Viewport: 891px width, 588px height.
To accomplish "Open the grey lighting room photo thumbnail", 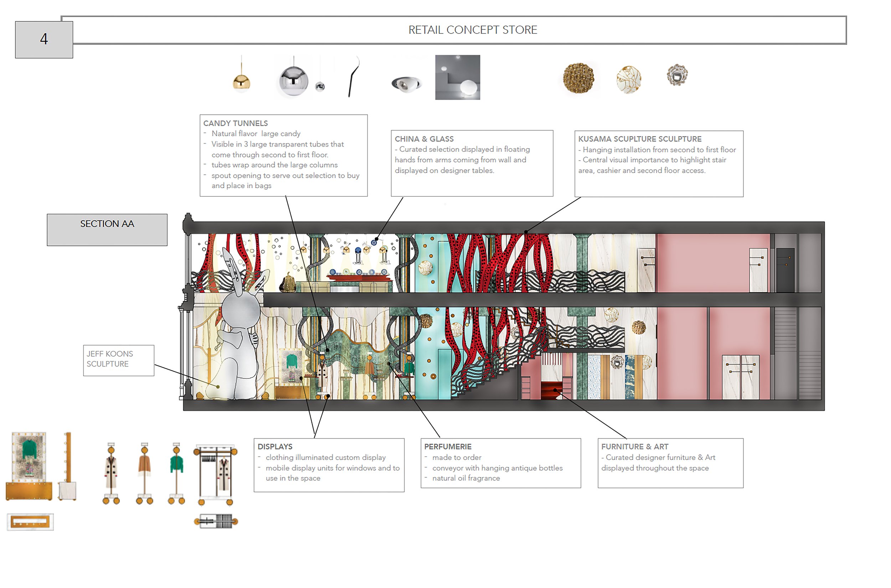I will click(x=458, y=77).
